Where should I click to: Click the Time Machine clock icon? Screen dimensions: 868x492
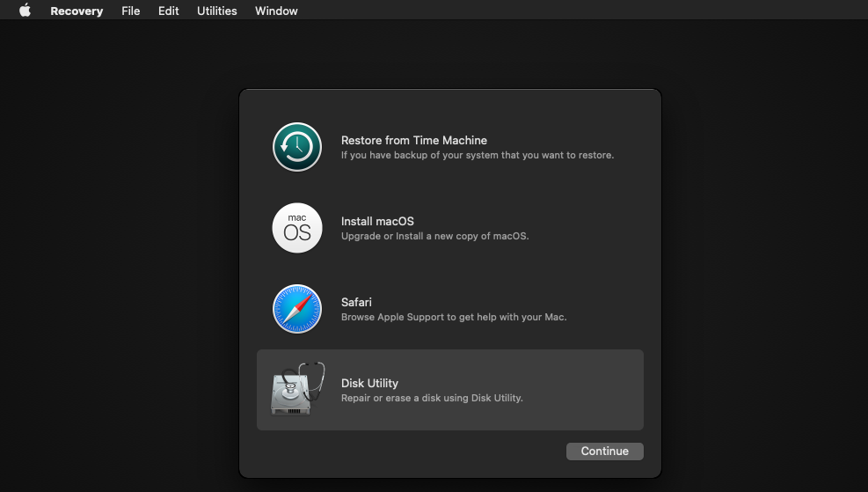point(296,147)
